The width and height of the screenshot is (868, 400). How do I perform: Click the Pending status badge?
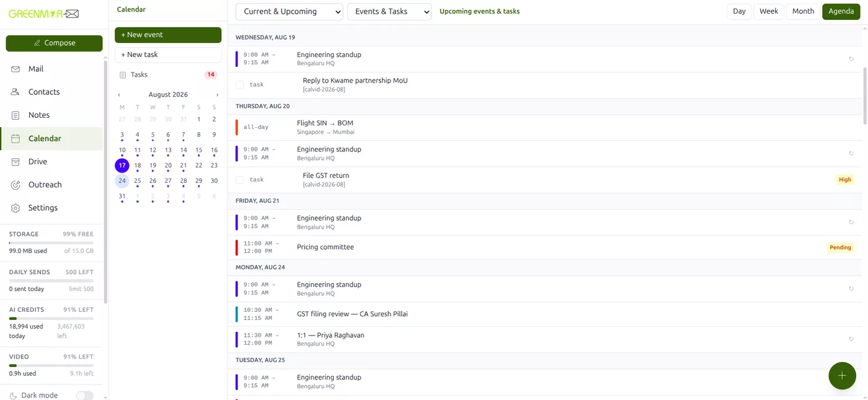840,247
